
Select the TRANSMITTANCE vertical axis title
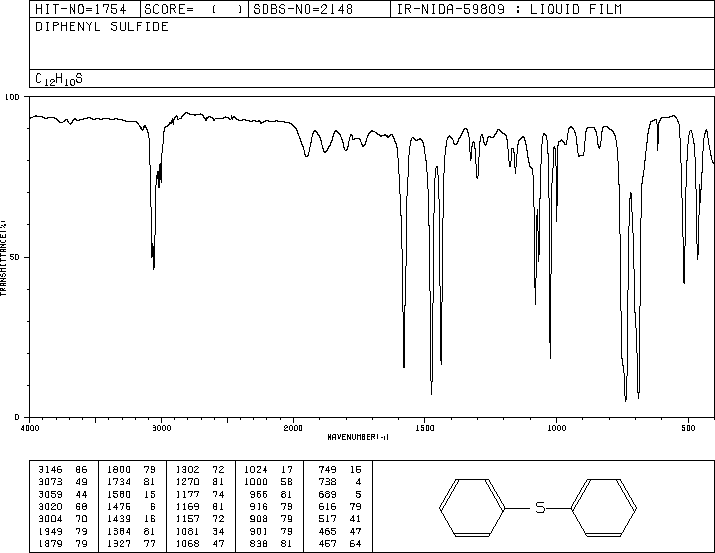coord(3,258)
